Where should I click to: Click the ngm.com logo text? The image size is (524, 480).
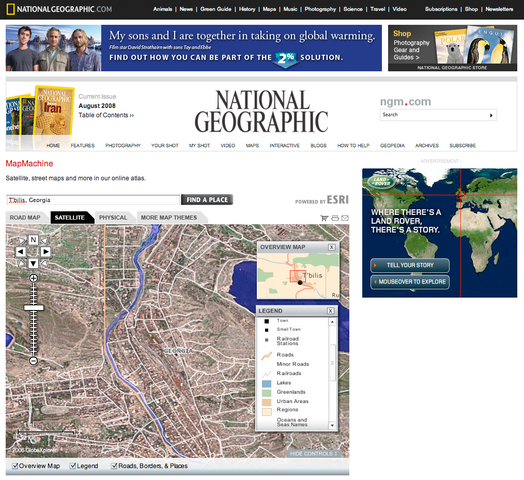pyautogui.click(x=405, y=101)
